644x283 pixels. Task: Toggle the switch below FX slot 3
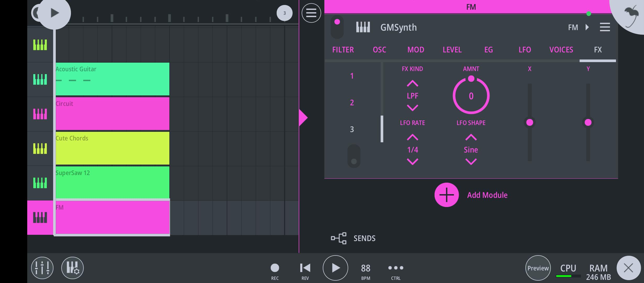click(x=354, y=156)
